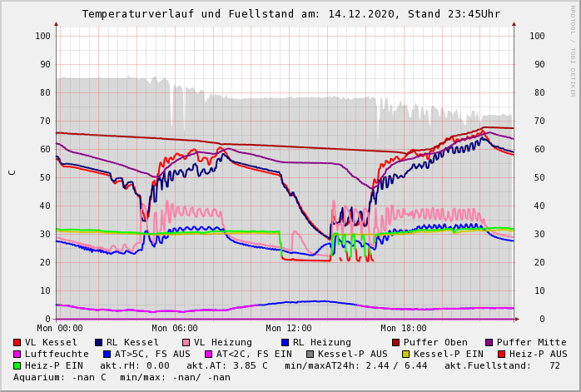Viewport: 581px width, 392px height.
Task: Click the magenta Luftfeuchte legend swatch
Action: [x=17, y=354]
